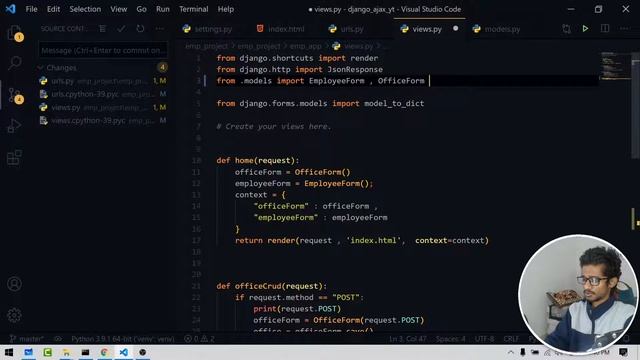Open Windows Start menu
This screenshot has width=640, height=360.
click(x=9, y=352)
